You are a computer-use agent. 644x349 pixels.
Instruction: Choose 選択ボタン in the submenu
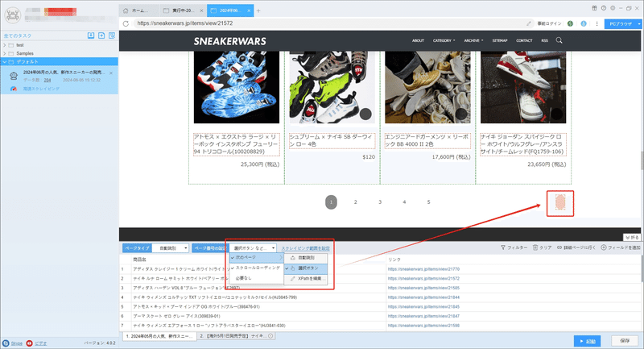[306, 268]
